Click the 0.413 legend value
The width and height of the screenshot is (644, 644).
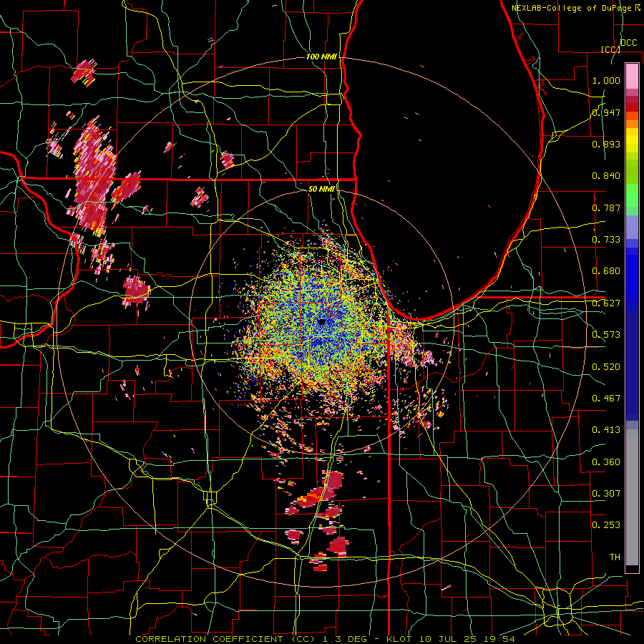[606, 429]
